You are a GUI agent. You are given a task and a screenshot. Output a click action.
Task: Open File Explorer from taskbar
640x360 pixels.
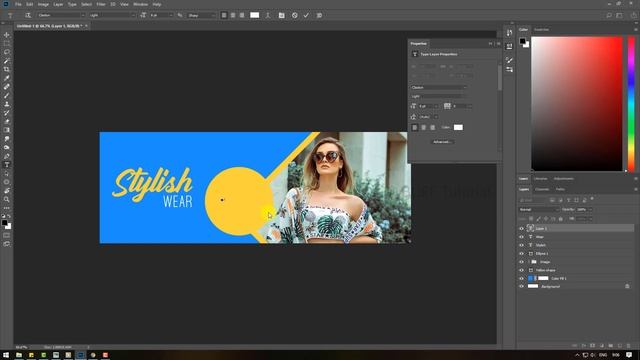coord(19,355)
